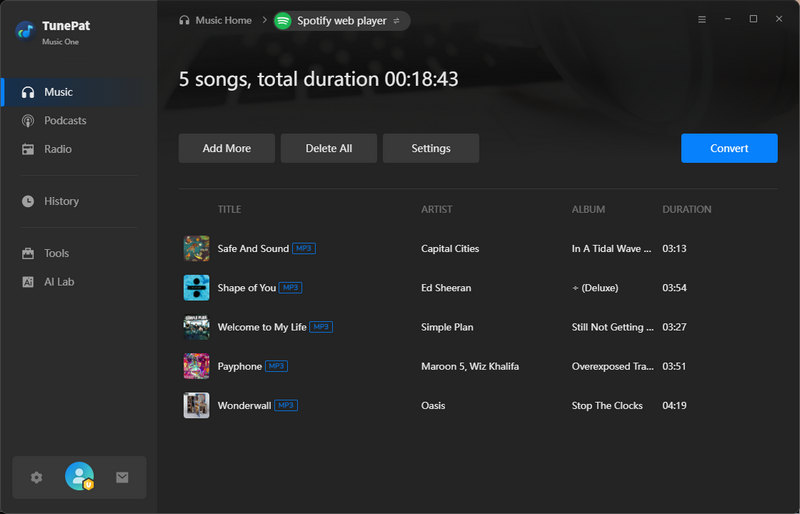
Task: Select the song title Safe And Sound
Action: (x=253, y=249)
